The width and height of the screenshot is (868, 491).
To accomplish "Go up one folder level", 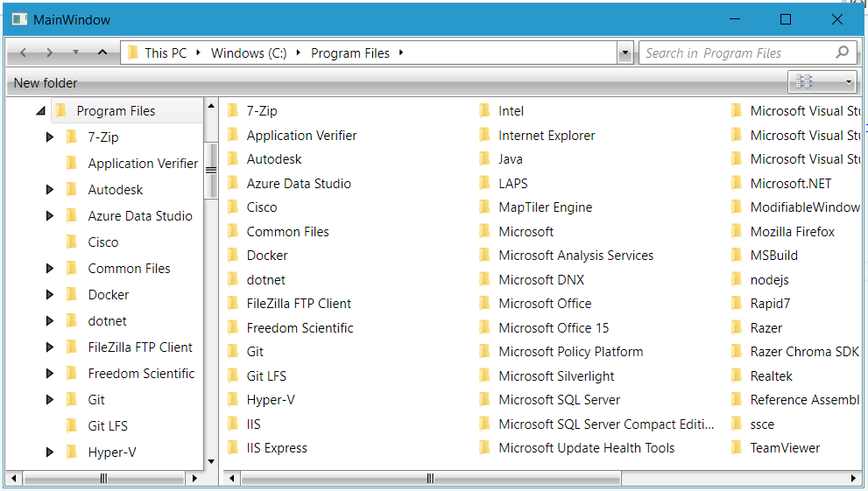I will (102, 53).
